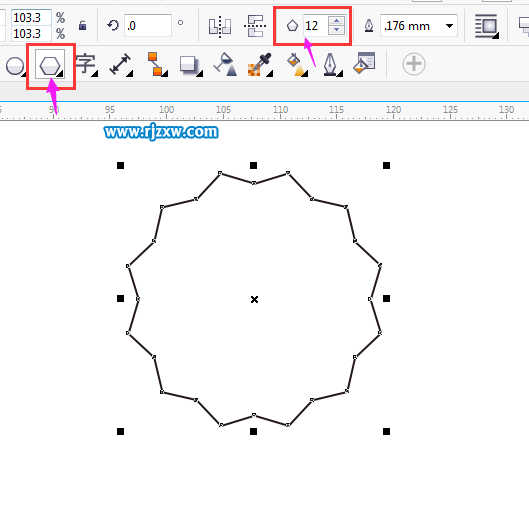529x512 pixels.
Task: Click the 100 mark on the ruler
Action: (x=166, y=110)
